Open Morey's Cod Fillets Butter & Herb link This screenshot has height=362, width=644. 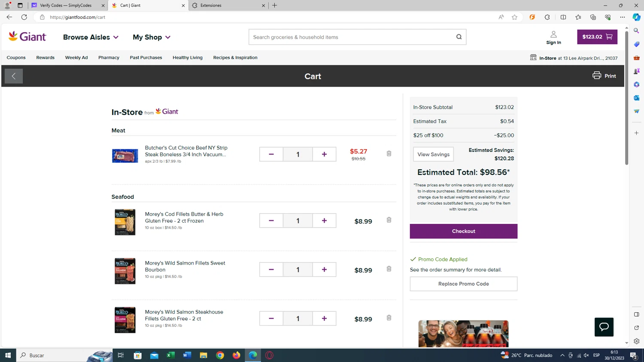[x=184, y=217]
